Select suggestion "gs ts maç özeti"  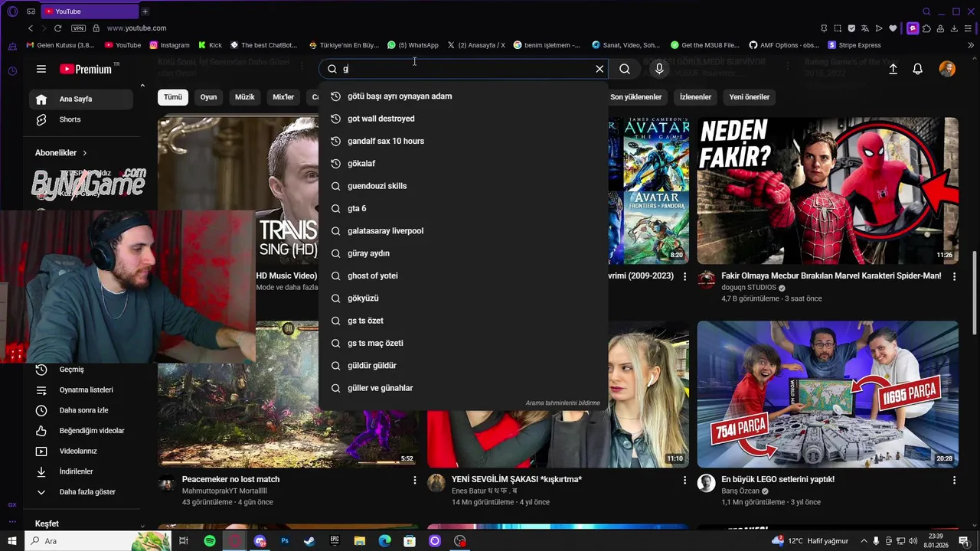point(463,343)
